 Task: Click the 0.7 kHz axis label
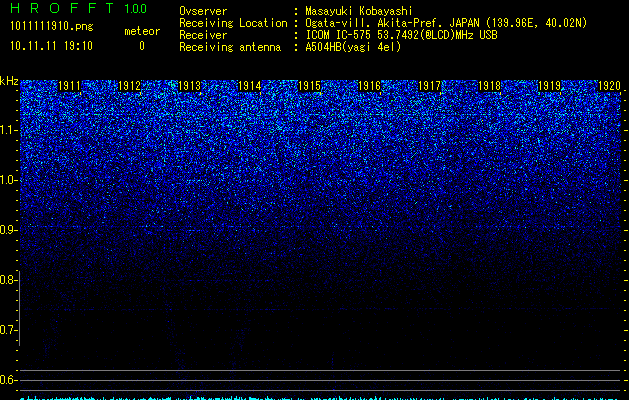point(8,330)
